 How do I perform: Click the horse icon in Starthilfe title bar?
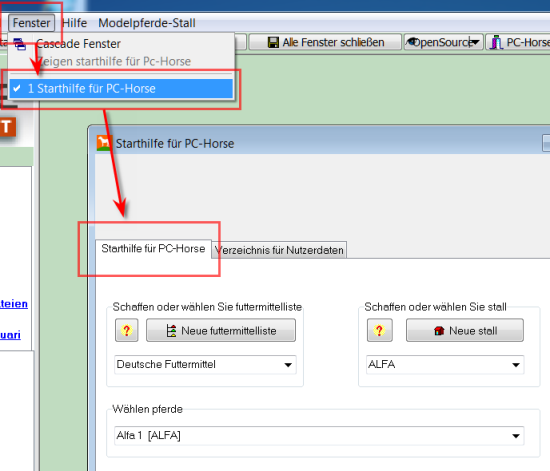click(x=105, y=143)
